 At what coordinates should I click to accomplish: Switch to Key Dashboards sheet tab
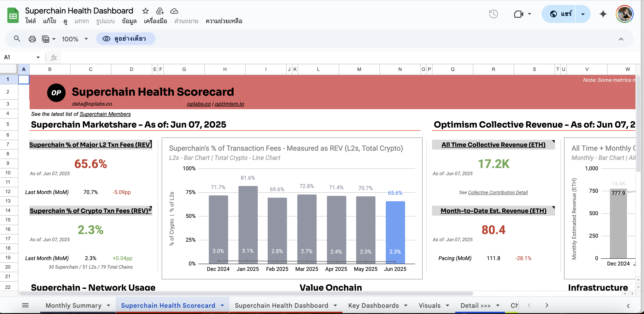(373, 305)
